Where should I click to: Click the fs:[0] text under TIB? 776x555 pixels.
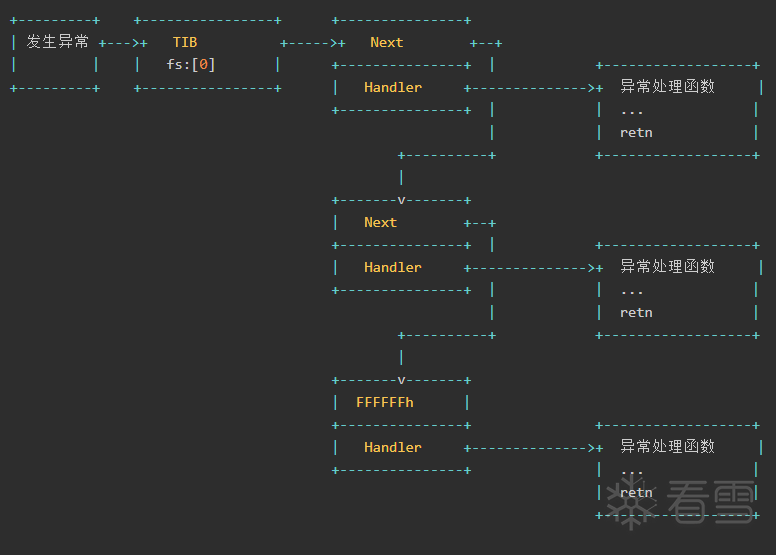point(191,64)
